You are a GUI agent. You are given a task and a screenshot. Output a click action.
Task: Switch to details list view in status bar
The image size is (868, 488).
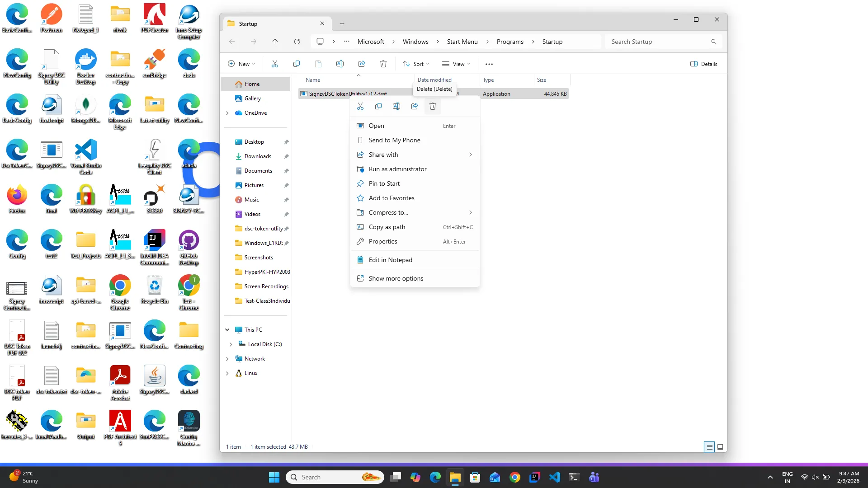click(709, 447)
